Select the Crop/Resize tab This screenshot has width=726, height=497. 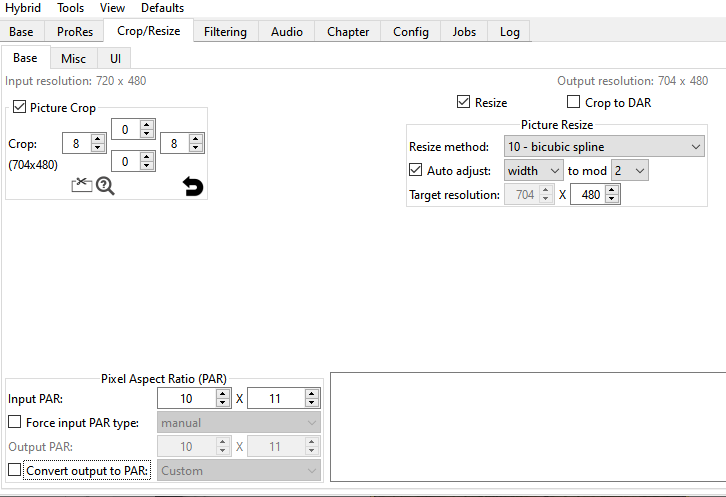click(x=149, y=31)
